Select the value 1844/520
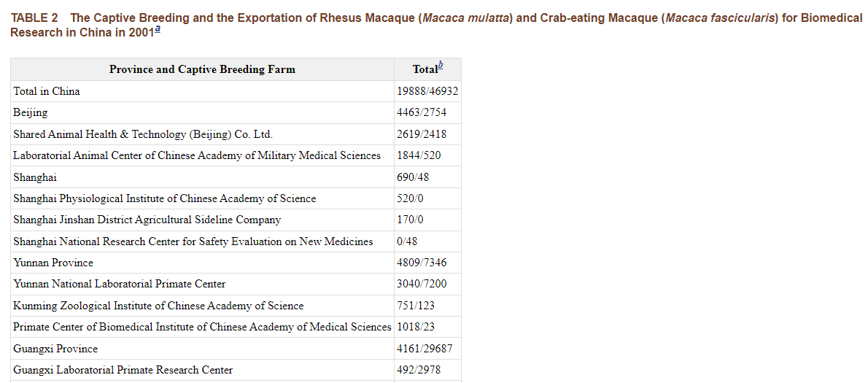 coord(419,155)
